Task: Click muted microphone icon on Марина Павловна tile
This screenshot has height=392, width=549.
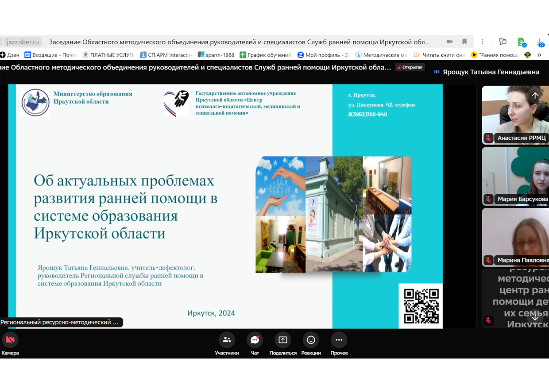Action: click(x=488, y=260)
